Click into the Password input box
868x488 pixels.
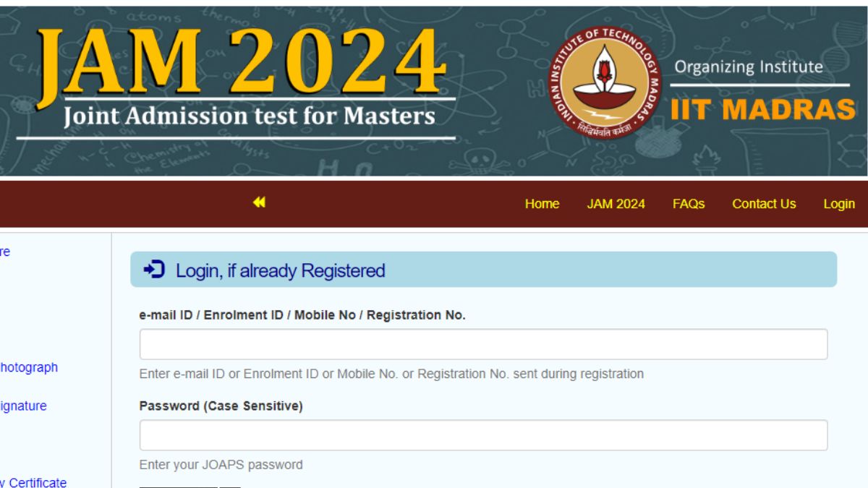click(483, 435)
